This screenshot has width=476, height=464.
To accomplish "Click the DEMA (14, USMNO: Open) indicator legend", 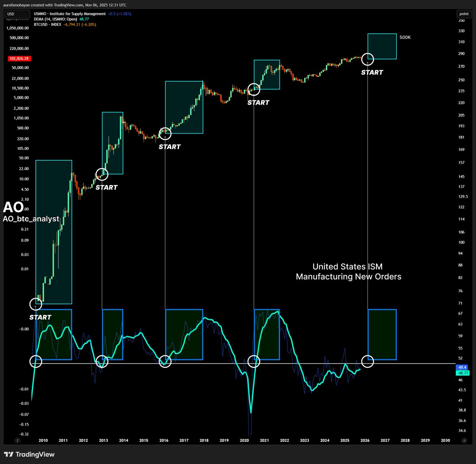I will [59, 19].
